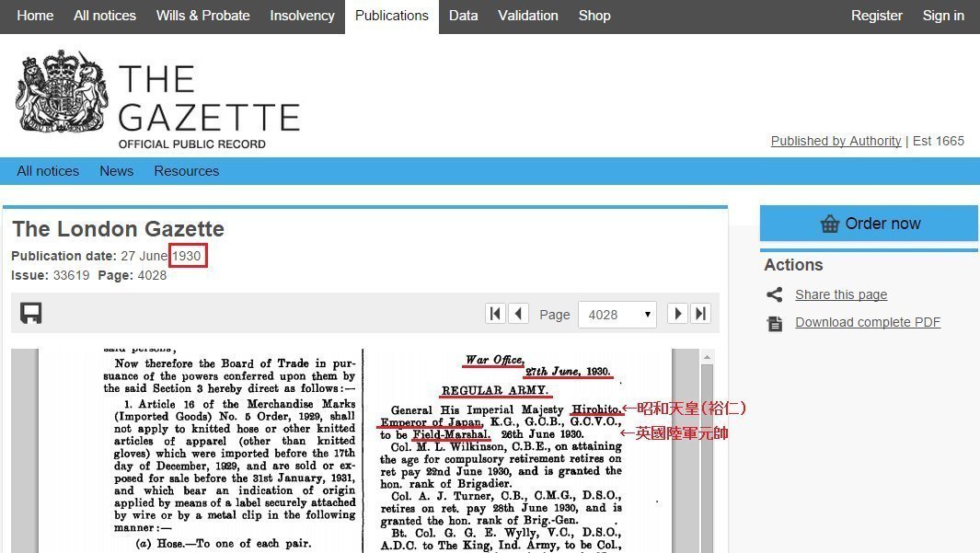Open News in blue bar
The height and width of the screenshot is (553, 980).
click(x=116, y=171)
